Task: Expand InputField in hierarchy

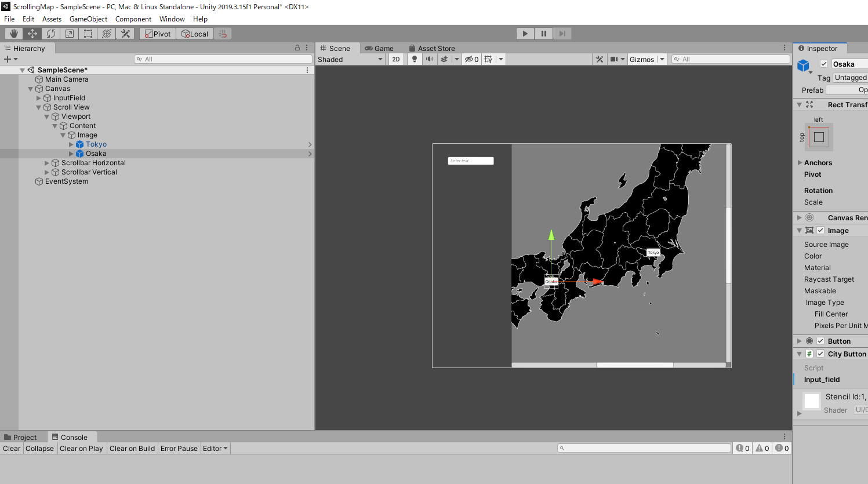Action: 39,98
